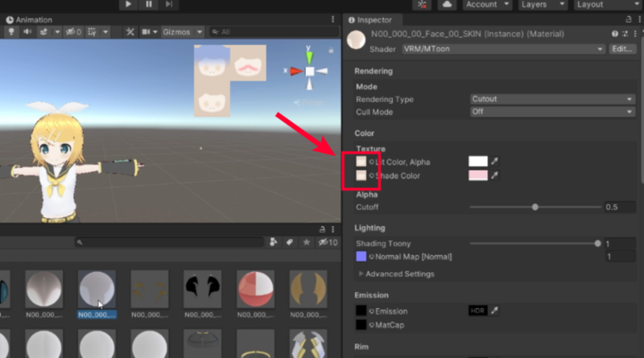644x358 pixels.
Task: Click the scene search field
Action: point(274,31)
